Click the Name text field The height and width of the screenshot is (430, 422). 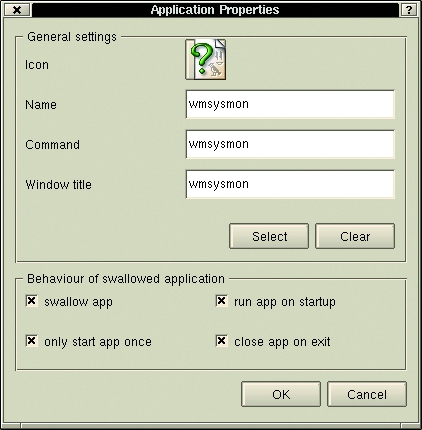(x=290, y=104)
